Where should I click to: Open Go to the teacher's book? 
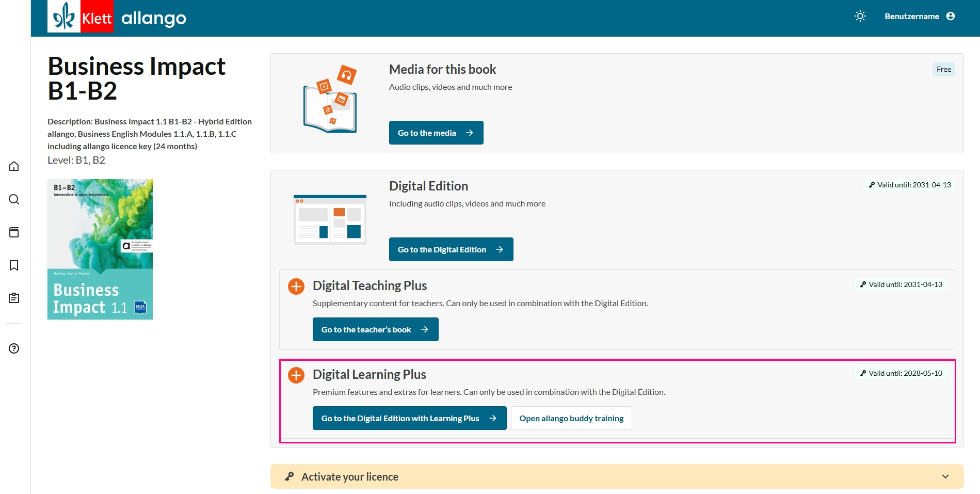[375, 329]
